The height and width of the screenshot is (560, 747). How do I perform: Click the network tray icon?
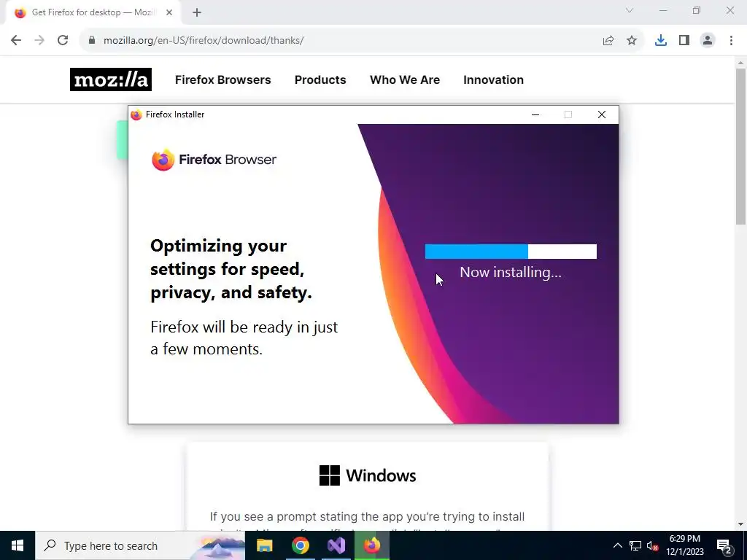click(x=635, y=545)
